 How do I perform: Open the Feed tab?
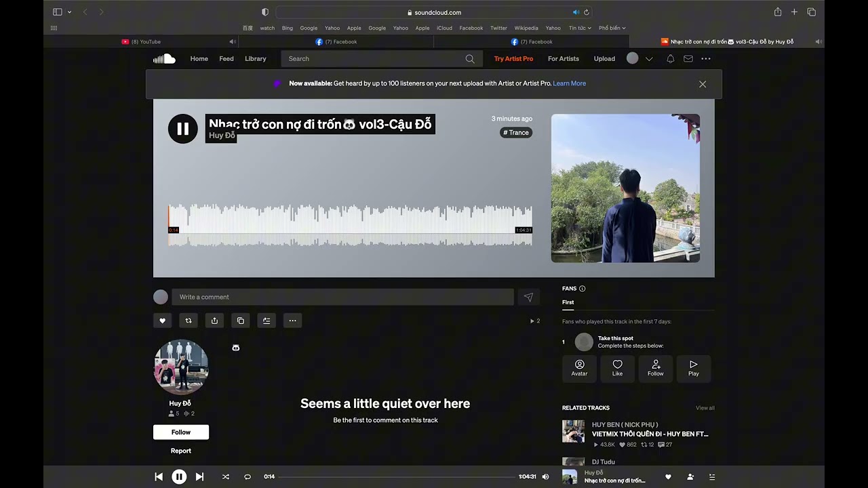click(226, 59)
